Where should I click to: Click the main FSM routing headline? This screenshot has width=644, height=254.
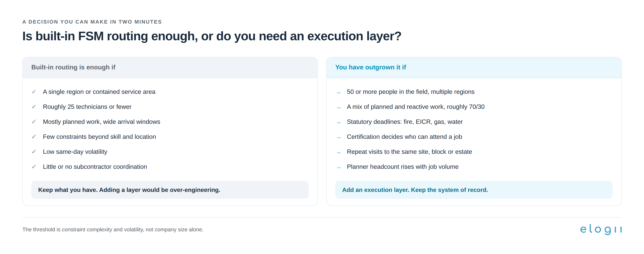pyautogui.click(x=212, y=36)
